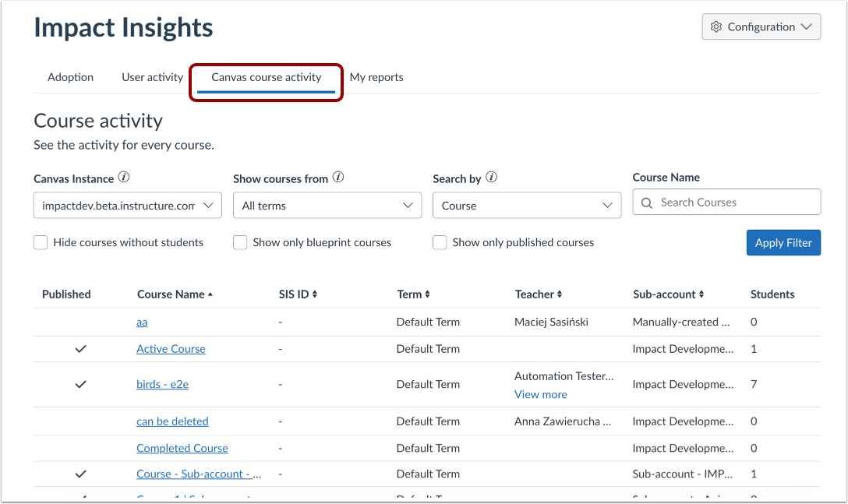Sort table by SIS ID arrows

(x=314, y=294)
